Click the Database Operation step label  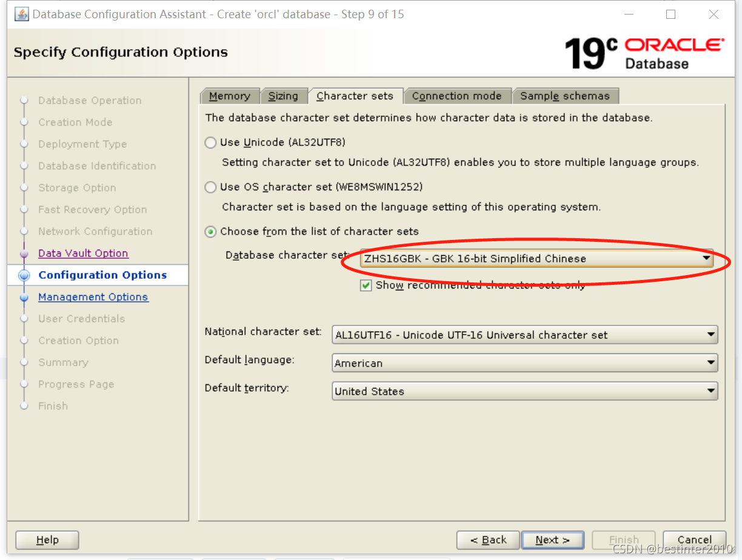click(90, 101)
